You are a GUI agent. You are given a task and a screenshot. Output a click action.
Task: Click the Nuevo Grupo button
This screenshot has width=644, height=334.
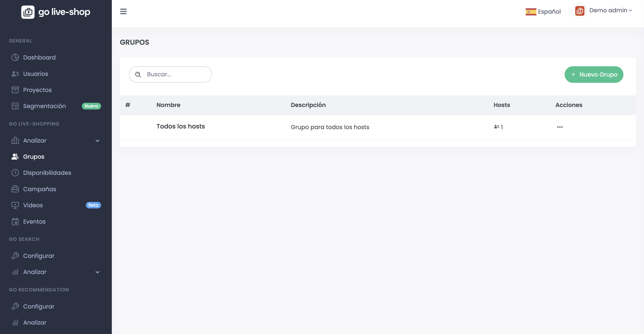(594, 75)
